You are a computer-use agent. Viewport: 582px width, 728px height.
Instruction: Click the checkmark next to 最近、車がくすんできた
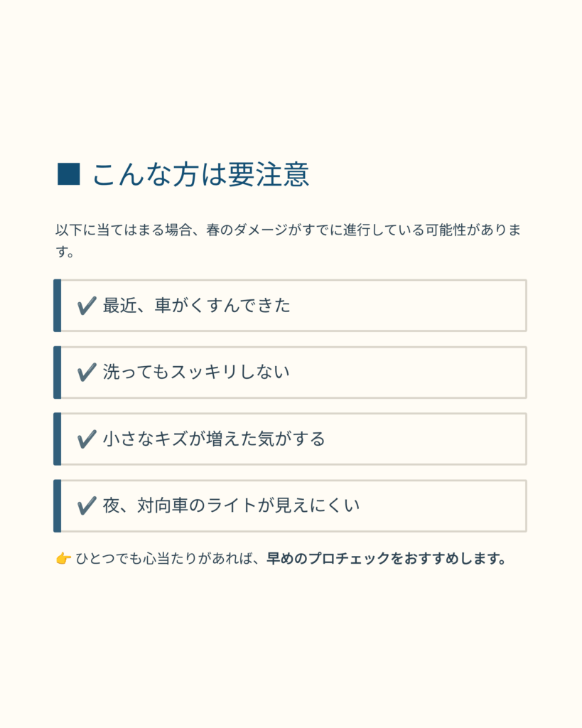coord(87,306)
